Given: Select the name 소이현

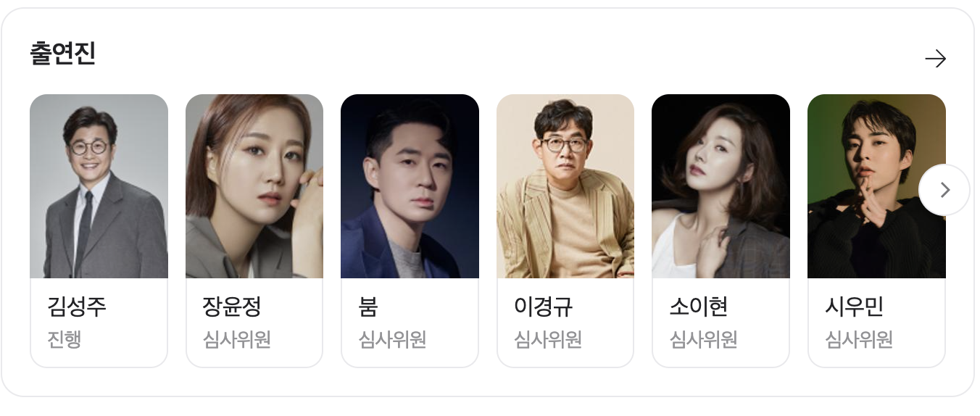Looking at the screenshot, I should tap(699, 307).
